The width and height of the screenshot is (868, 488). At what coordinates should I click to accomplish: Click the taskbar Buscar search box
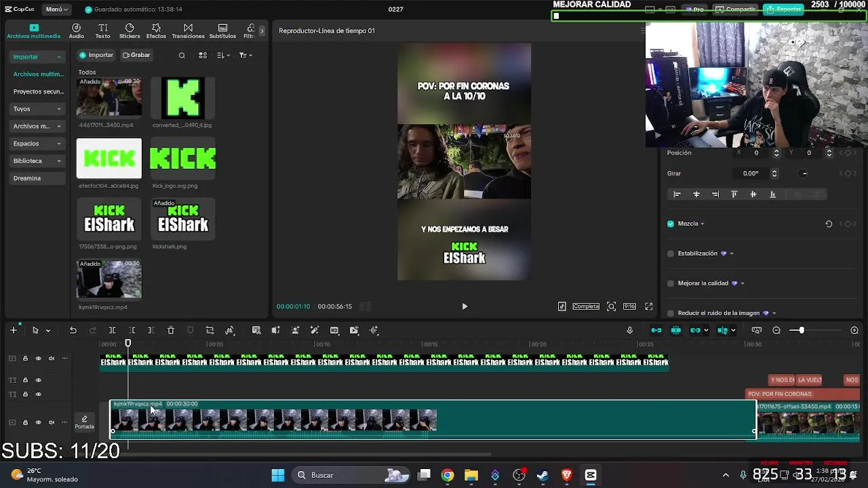click(352, 475)
